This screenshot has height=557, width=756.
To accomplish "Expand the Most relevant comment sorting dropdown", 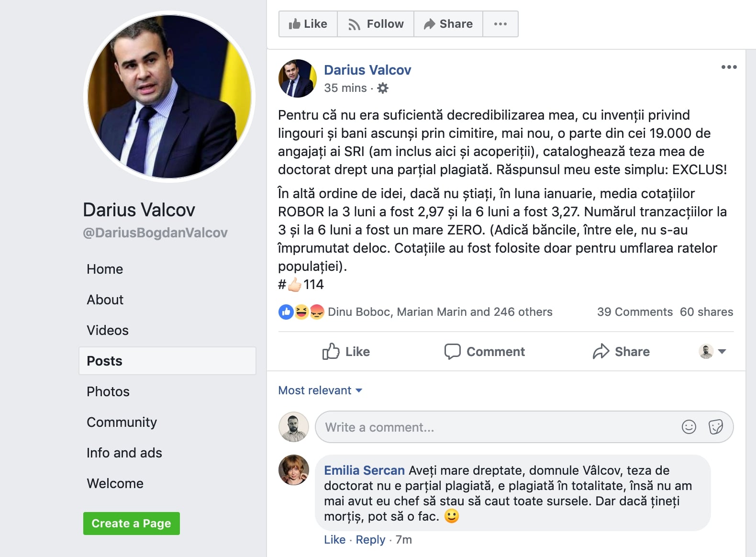I will (320, 390).
